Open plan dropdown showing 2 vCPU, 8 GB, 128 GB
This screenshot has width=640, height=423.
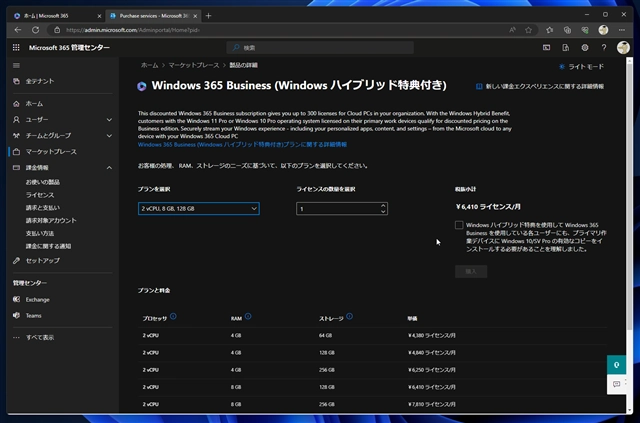(199, 209)
